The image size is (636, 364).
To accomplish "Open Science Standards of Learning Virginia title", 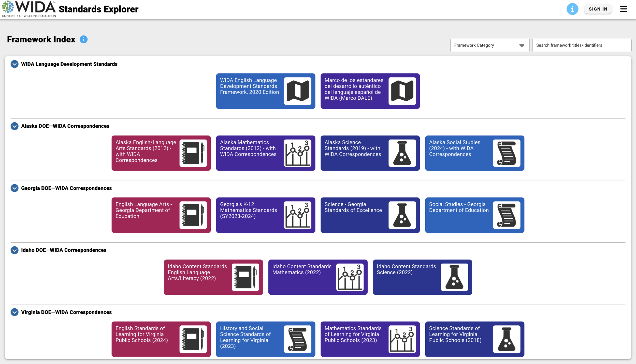I will [455, 334].
